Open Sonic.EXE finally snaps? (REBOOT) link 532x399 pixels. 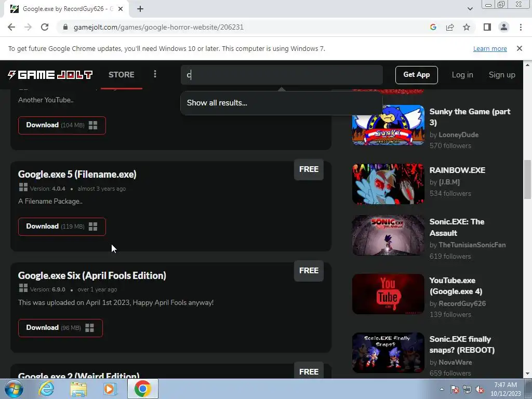462,344
